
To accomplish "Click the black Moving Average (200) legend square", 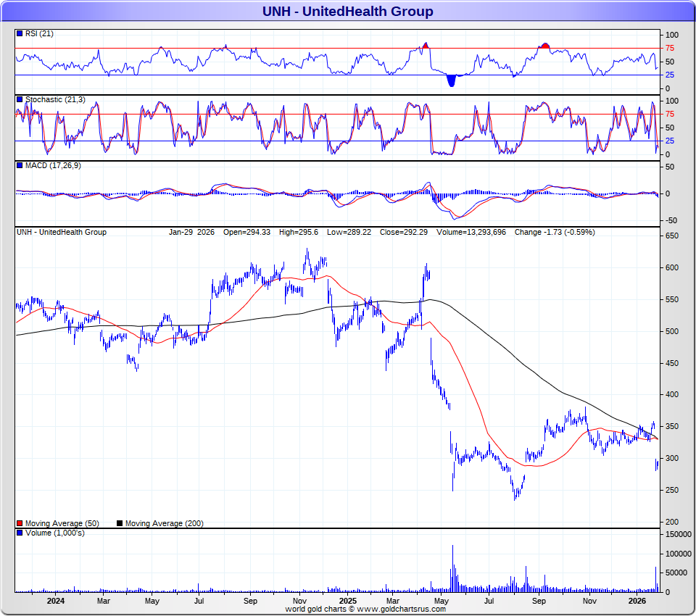I will point(120,523).
